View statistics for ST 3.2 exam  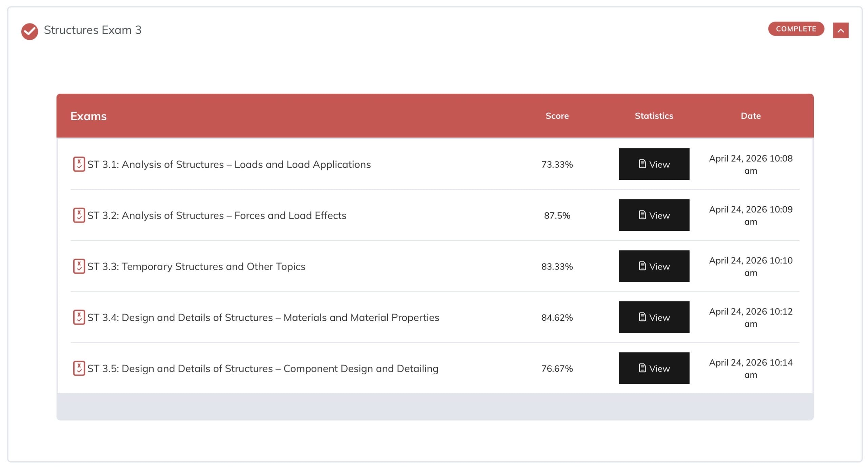point(654,215)
